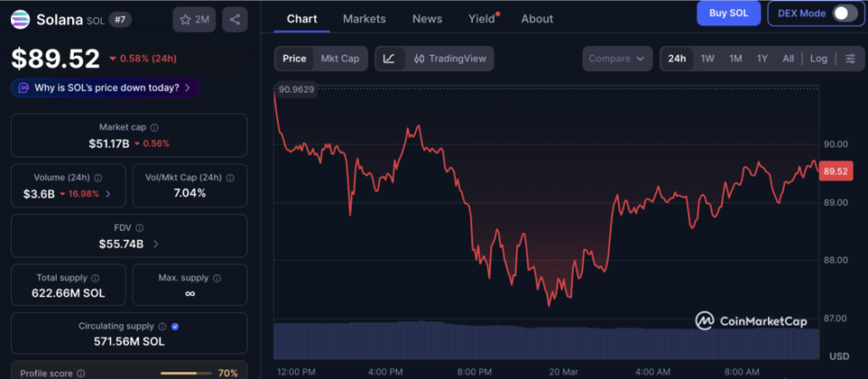Expand the Volume (24h) chevron arrow
868x379 pixels.
coord(108,194)
